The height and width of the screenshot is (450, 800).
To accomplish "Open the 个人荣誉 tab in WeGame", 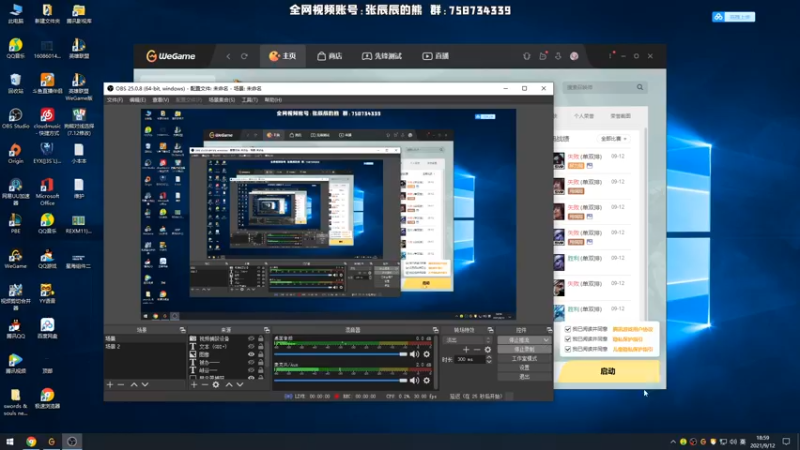I will tap(584, 116).
